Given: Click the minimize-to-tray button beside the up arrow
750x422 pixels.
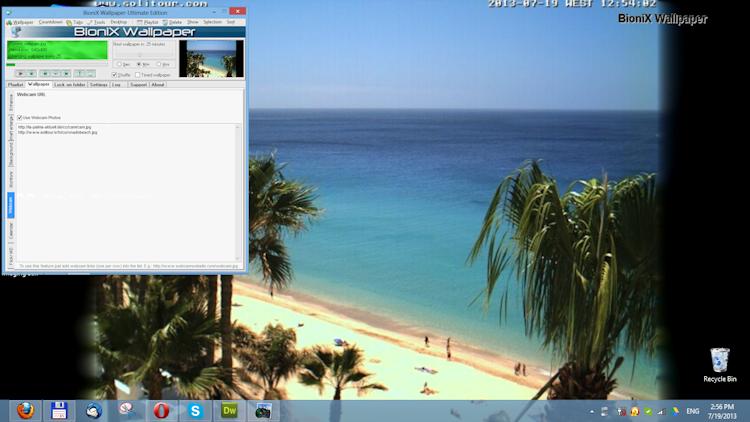Looking at the screenshot, I should pos(90,74).
